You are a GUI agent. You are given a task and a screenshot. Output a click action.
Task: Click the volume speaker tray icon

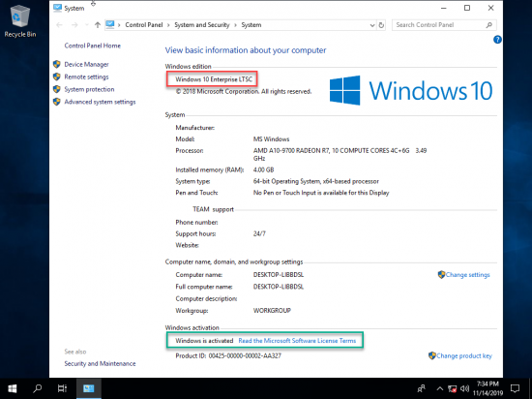[465, 388]
